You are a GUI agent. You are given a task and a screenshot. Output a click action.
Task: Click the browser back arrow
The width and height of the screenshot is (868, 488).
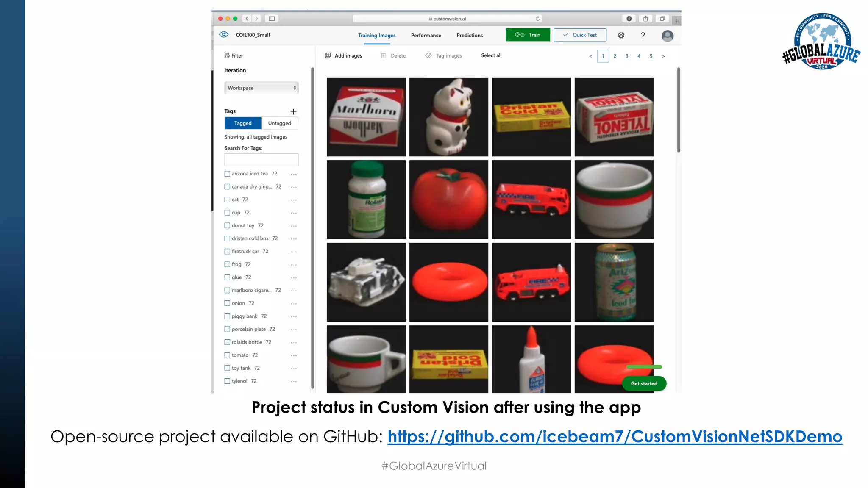click(x=247, y=19)
